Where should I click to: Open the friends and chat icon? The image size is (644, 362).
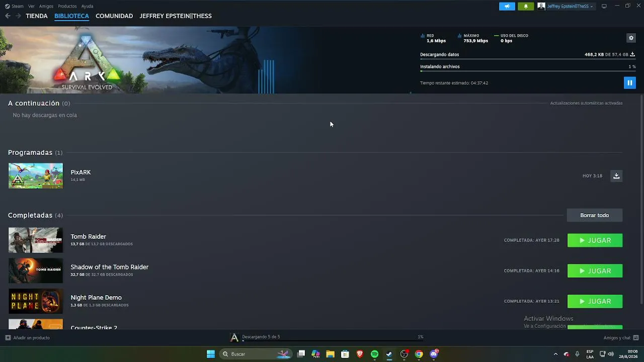pyautogui.click(x=636, y=338)
